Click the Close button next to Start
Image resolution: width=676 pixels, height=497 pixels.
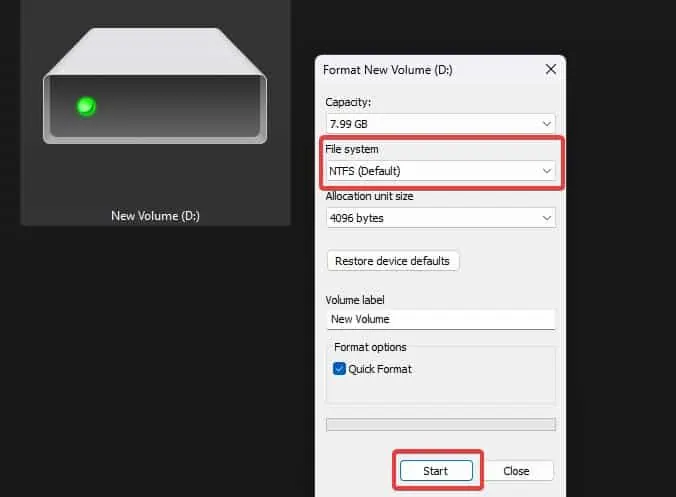tap(516, 471)
